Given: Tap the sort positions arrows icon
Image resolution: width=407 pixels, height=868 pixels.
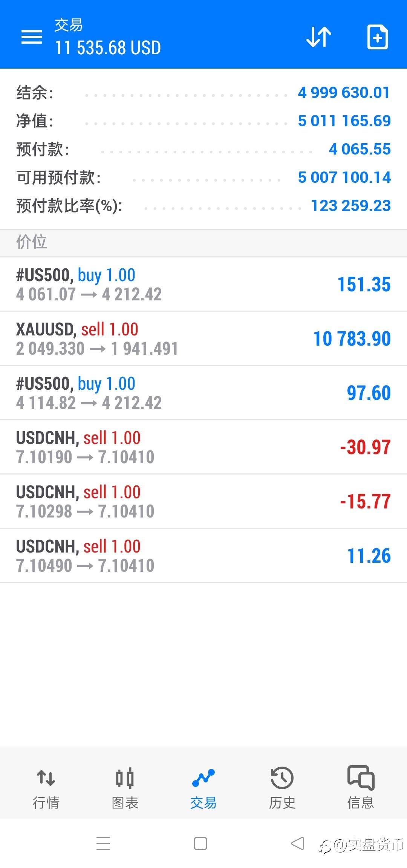Looking at the screenshot, I should click(319, 37).
